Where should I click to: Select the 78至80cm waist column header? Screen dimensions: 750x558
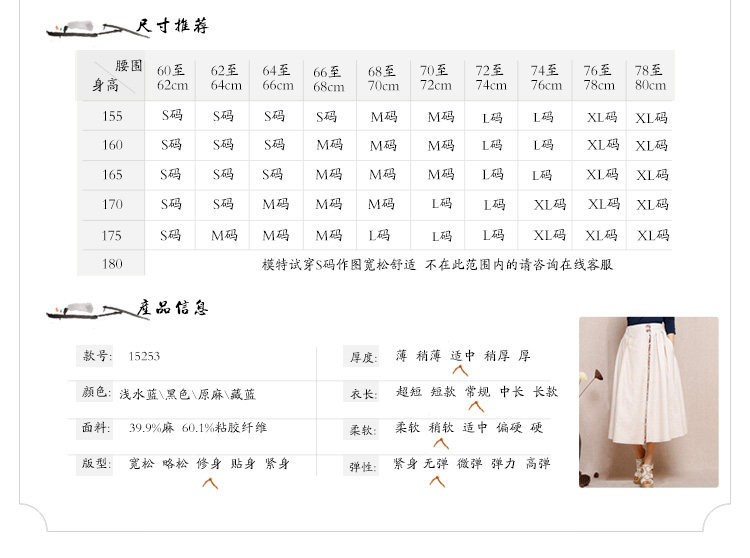650,77
